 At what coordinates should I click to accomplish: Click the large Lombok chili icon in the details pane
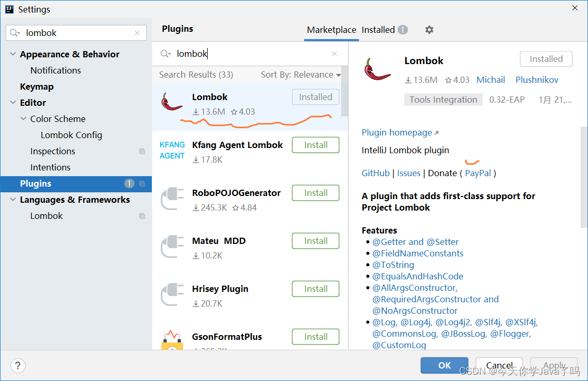377,69
